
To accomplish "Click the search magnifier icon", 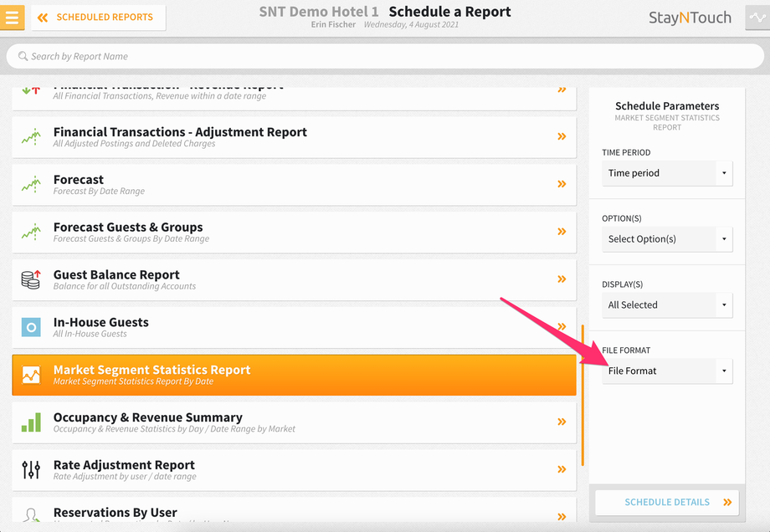I will [x=23, y=56].
